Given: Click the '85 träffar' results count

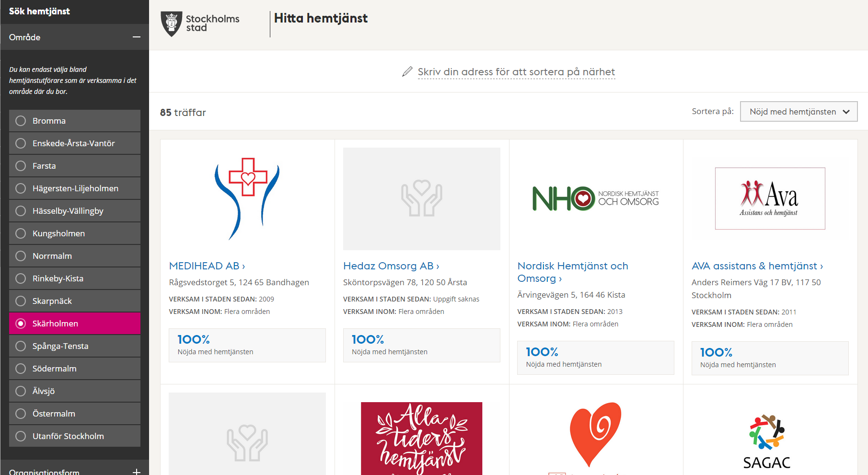Looking at the screenshot, I should click(x=183, y=113).
